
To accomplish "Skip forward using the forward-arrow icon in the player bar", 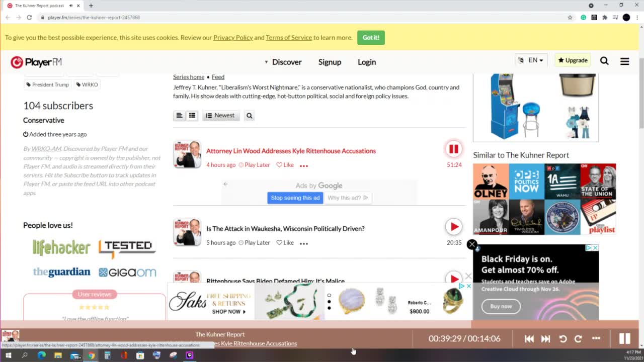I will [x=578, y=339].
